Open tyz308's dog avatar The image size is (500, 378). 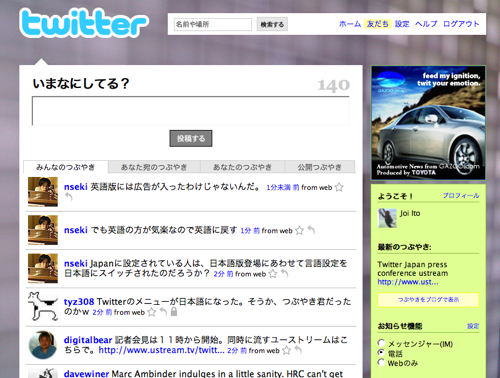tap(43, 307)
